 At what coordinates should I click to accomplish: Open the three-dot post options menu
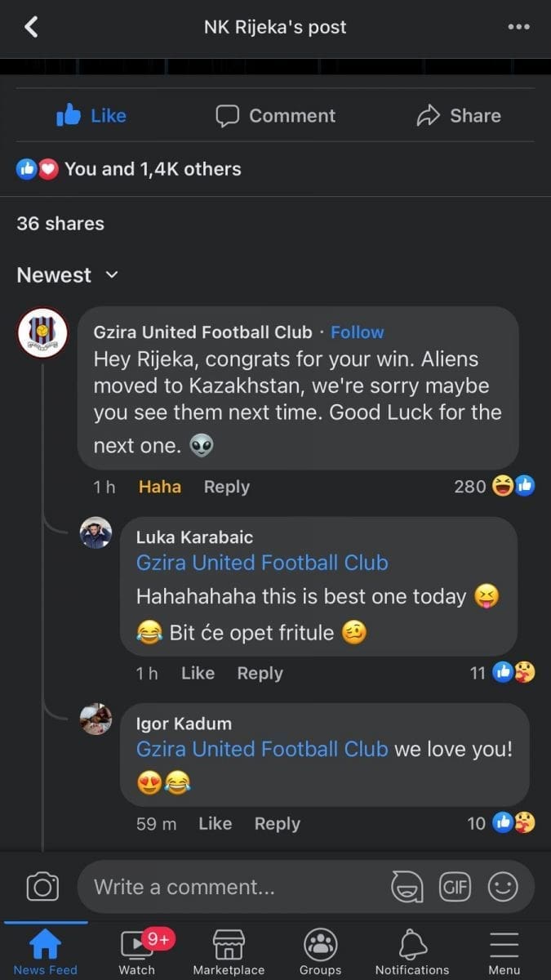click(518, 27)
